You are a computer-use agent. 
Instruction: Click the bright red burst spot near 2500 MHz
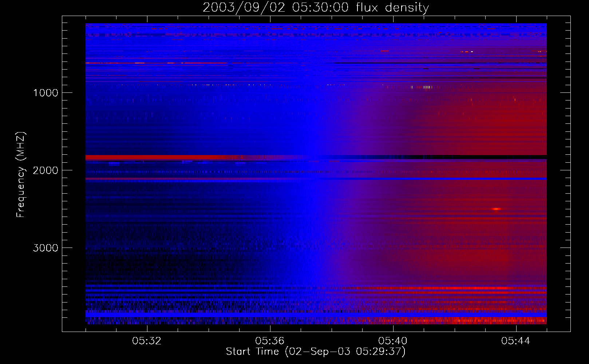(497, 209)
